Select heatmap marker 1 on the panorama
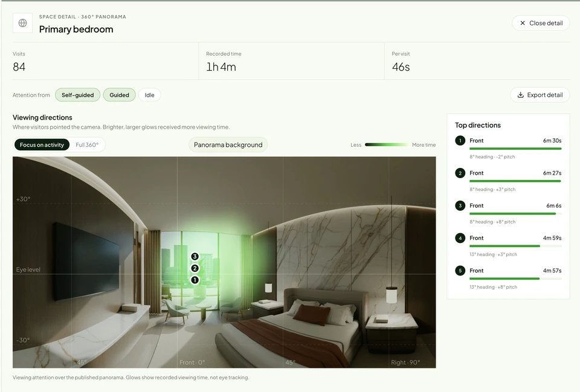Viewport: 580px width, 392px height. point(195,280)
